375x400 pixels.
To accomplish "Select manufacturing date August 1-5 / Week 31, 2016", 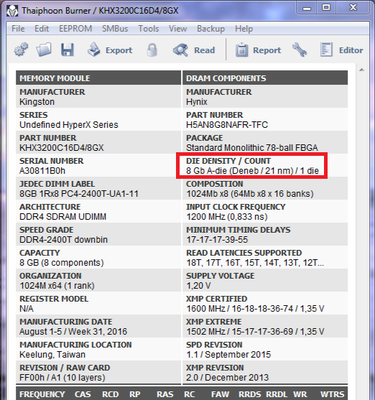I will [x=73, y=332].
